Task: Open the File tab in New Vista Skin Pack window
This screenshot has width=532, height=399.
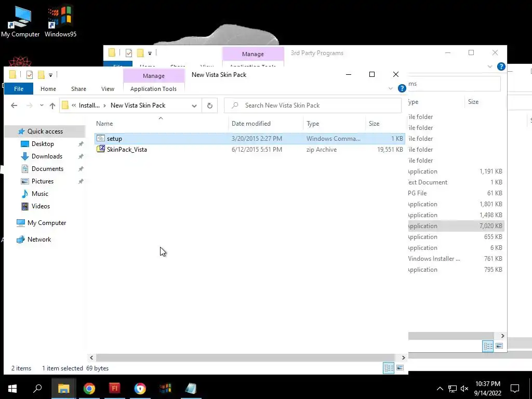Action: point(19,89)
